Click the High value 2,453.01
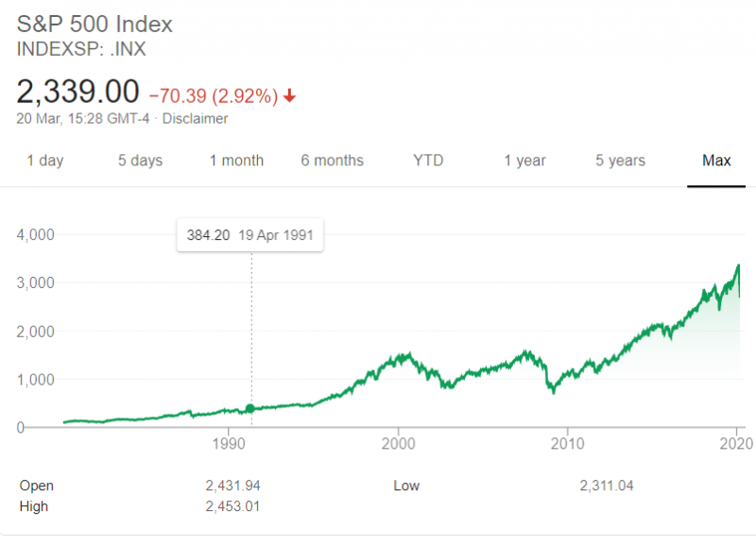 tap(232, 506)
